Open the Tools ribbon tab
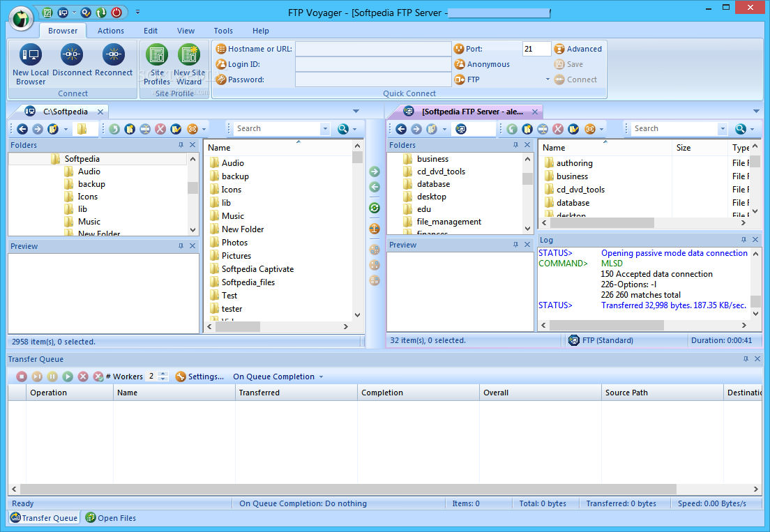Image resolution: width=770 pixels, height=532 pixels. tap(223, 31)
